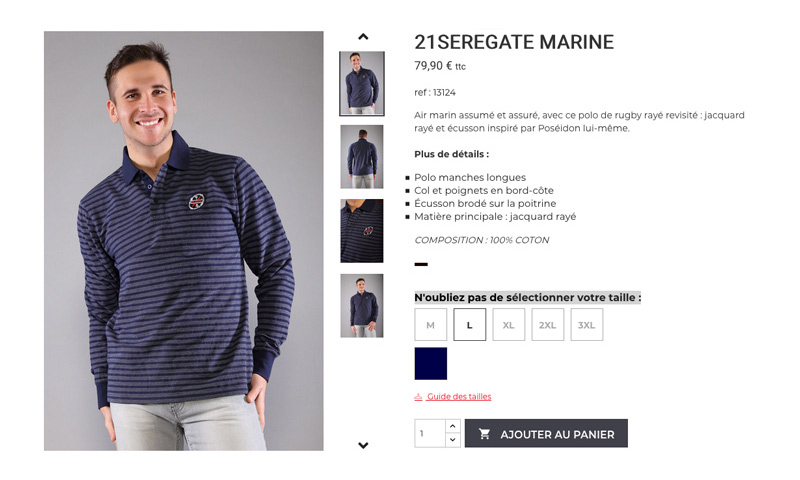Select the fourth thumbnail with hand on hip
This screenshot has height=480, width=800.
[362, 306]
